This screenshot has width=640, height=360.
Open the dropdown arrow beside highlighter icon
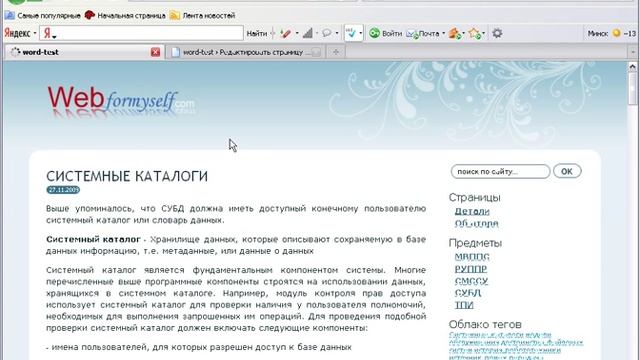pyautogui.click(x=297, y=33)
